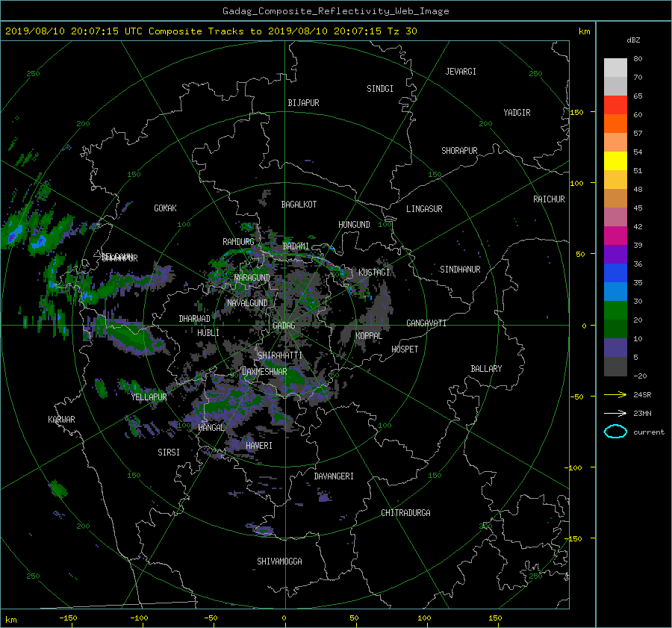Image resolution: width=672 pixels, height=628 pixels.
Task: Click the white 23MN arrow legend icon
Action: 615,413
